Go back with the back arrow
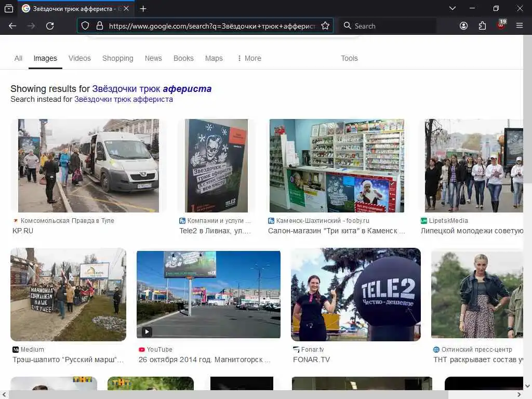Image resolution: width=532 pixels, height=399 pixels. (x=12, y=26)
